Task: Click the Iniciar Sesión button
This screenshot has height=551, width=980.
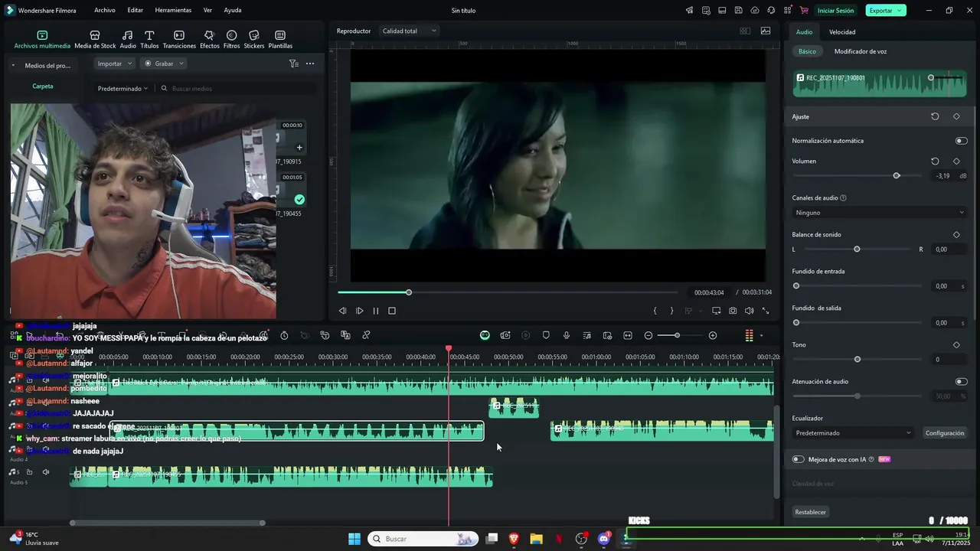Action: tap(835, 11)
